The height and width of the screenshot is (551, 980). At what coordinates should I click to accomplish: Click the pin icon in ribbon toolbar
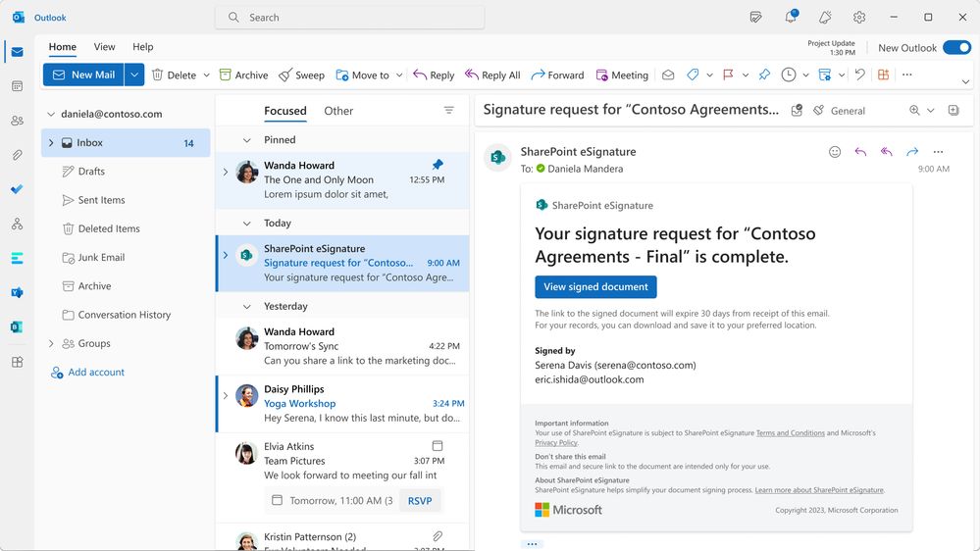coord(763,75)
